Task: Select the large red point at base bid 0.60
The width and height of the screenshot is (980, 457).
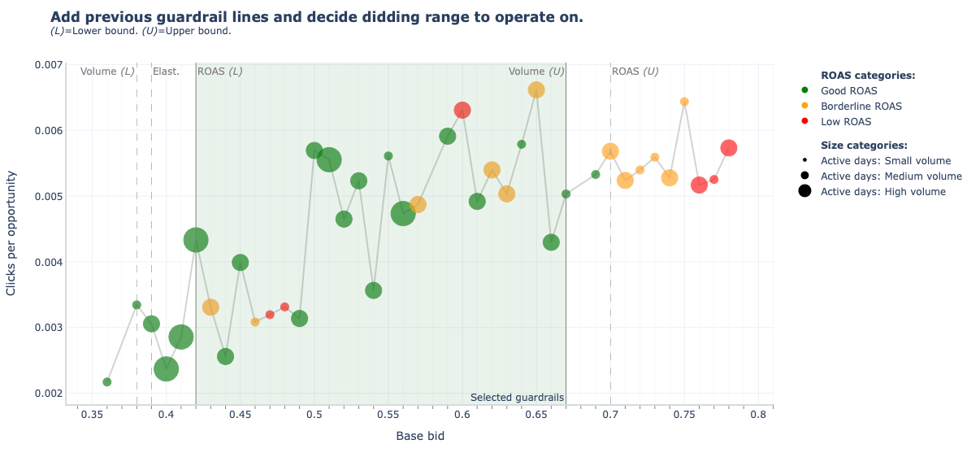Action: 462,111
